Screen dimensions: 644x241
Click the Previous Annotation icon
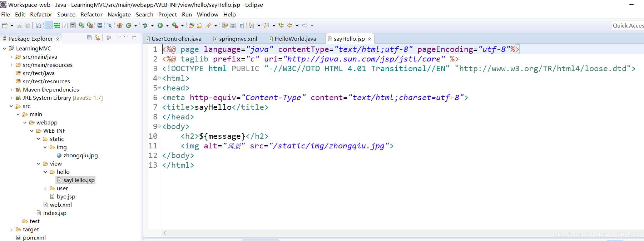(266, 25)
